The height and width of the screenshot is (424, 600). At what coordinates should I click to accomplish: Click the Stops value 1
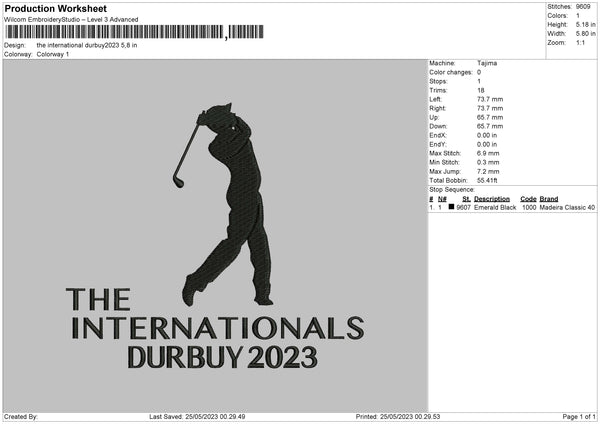click(x=479, y=82)
